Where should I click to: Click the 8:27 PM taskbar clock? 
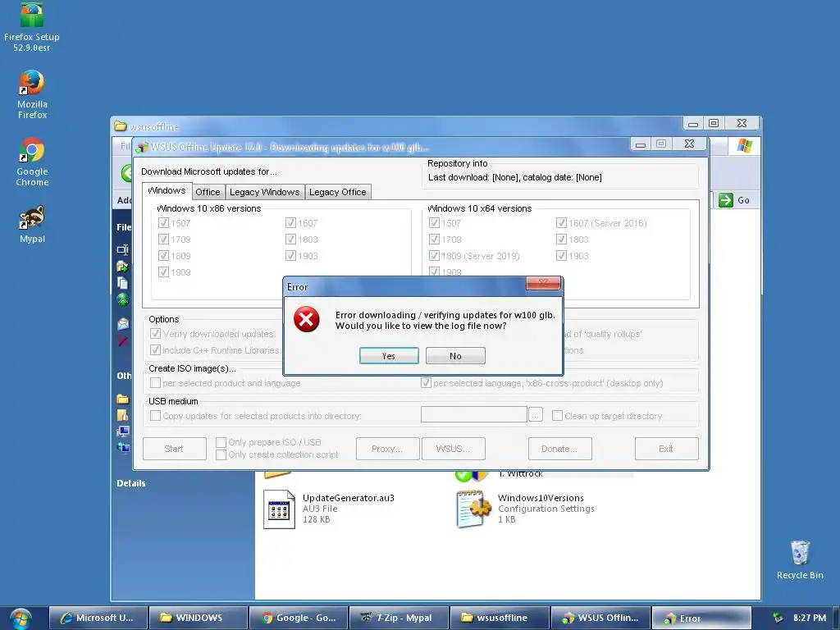pyautogui.click(x=810, y=618)
